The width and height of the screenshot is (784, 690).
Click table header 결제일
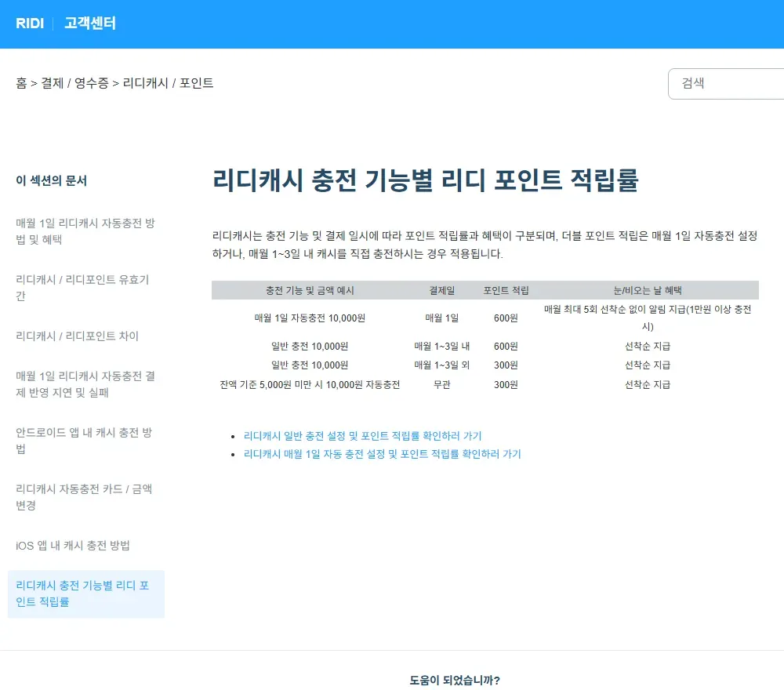[x=442, y=290]
